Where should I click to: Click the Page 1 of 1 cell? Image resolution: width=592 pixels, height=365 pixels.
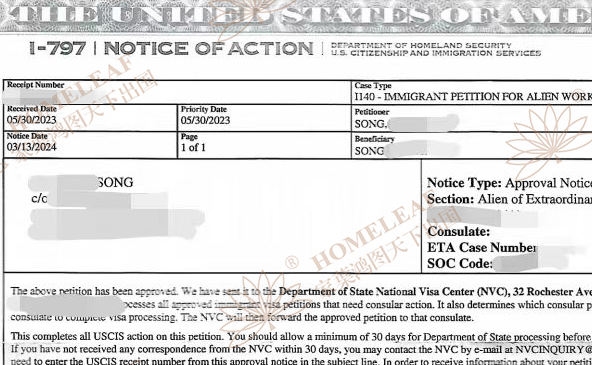[264, 145]
